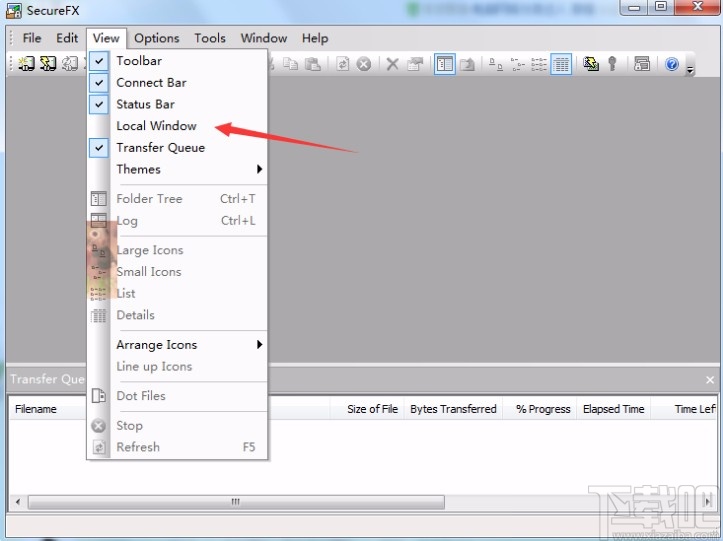This screenshot has width=723, height=541.
Task: Uncheck the Transfer Queue checkmark
Action: click(99, 148)
